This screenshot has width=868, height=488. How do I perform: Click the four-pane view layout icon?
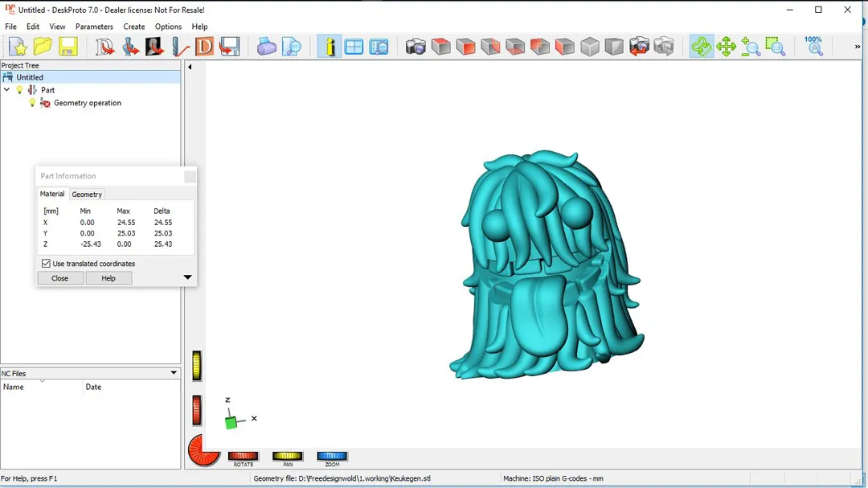click(354, 47)
